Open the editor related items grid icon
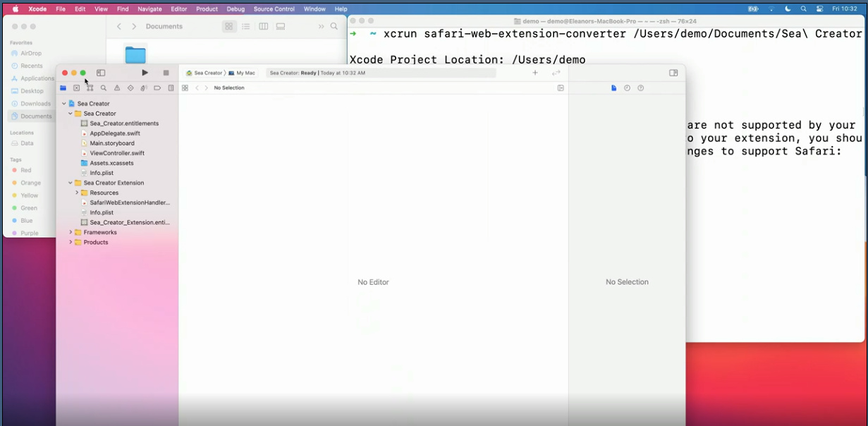The height and width of the screenshot is (426, 868). [x=185, y=88]
